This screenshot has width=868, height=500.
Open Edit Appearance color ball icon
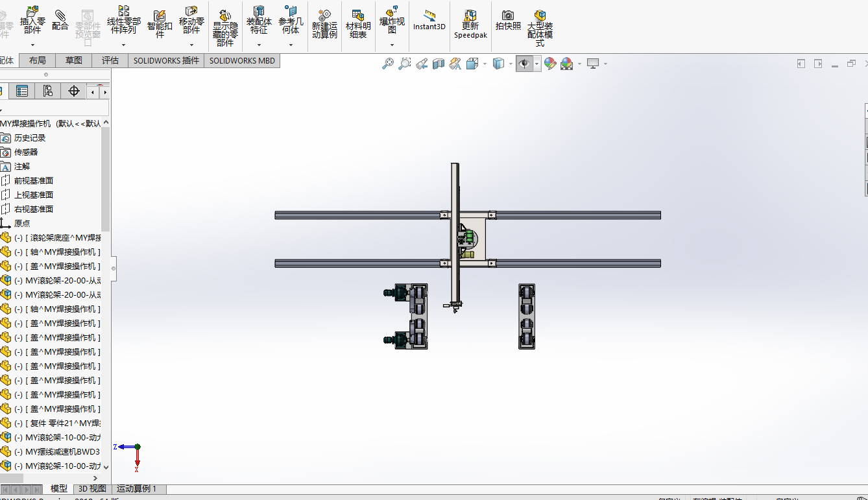point(550,64)
